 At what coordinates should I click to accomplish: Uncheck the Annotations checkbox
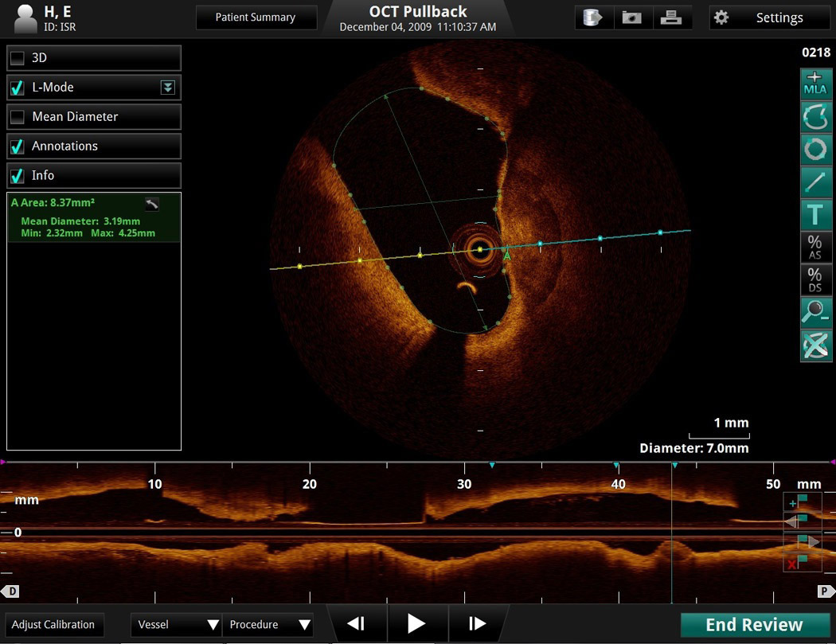pos(18,146)
